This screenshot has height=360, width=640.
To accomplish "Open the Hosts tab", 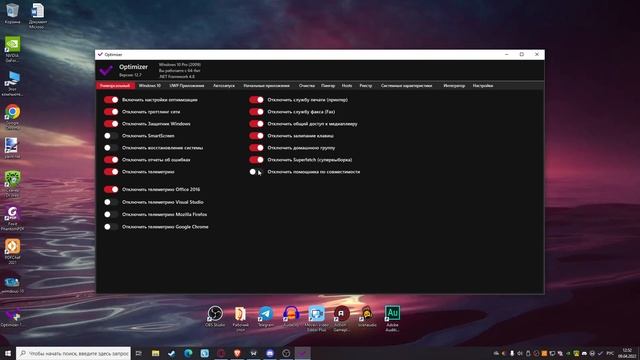I will click(x=347, y=86).
